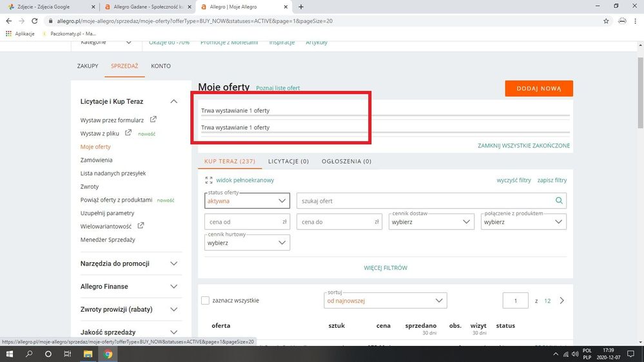Click the 'cena od' price input field
The image size is (644, 362).
(x=244, y=222)
